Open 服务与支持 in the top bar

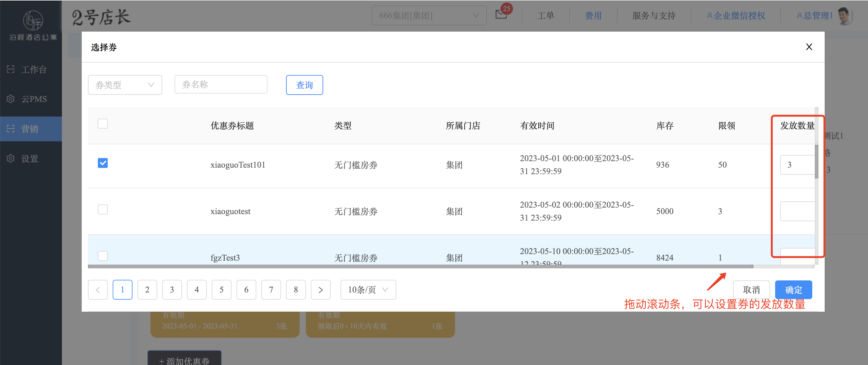click(x=654, y=15)
